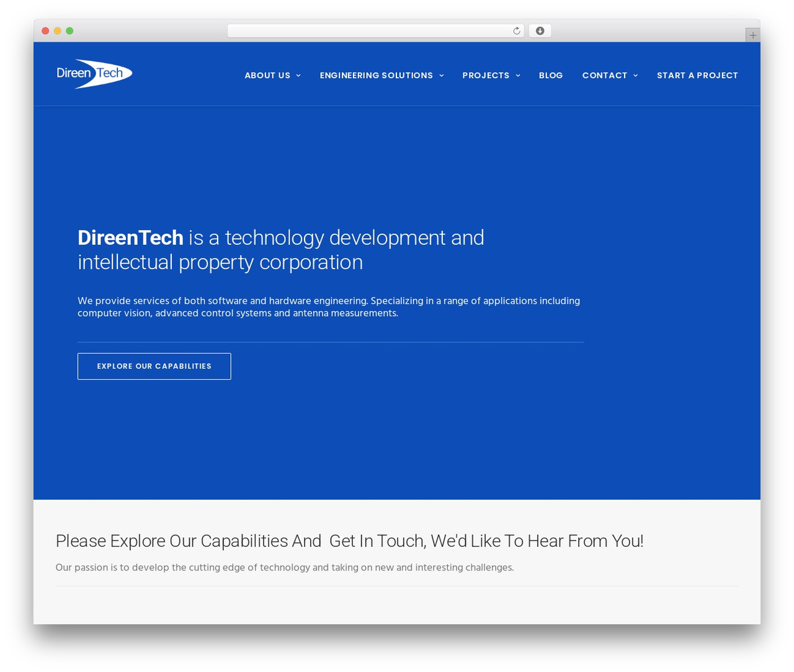Open the Projects menu
The width and height of the screenshot is (794, 672).
pyautogui.click(x=486, y=76)
